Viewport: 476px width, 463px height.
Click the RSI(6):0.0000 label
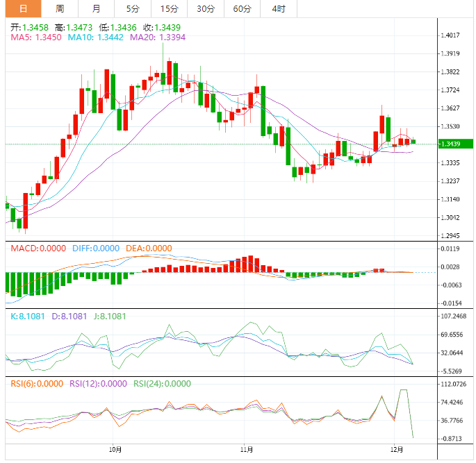(x=37, y=384)
